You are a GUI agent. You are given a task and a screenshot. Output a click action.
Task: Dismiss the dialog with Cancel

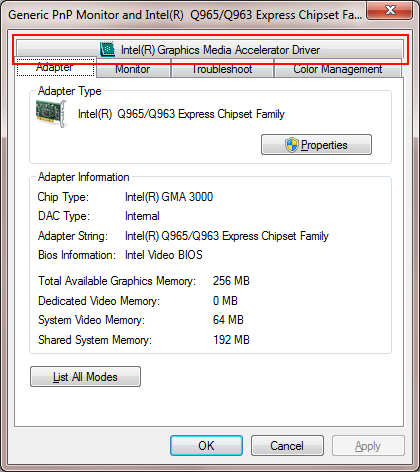click(287, 445)
